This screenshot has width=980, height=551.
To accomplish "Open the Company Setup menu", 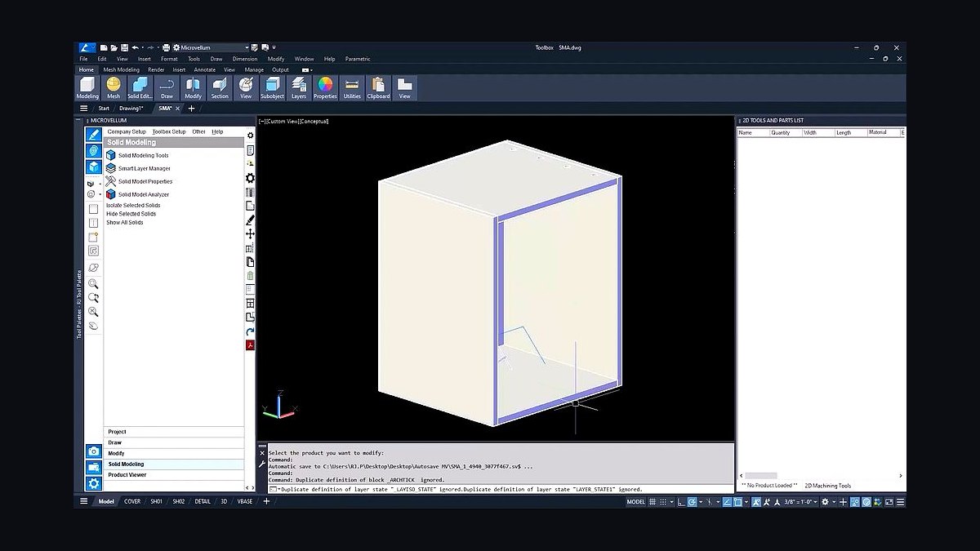I will coord(127,131).
